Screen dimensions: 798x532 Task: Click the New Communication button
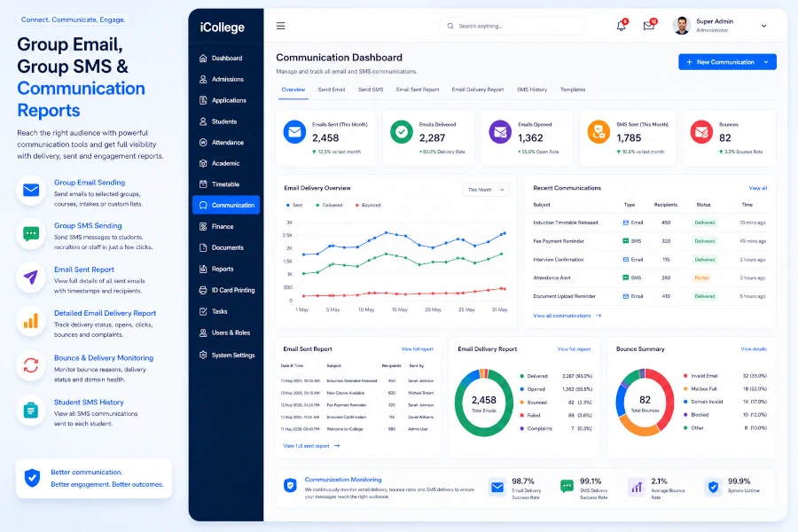click(727, 62)
